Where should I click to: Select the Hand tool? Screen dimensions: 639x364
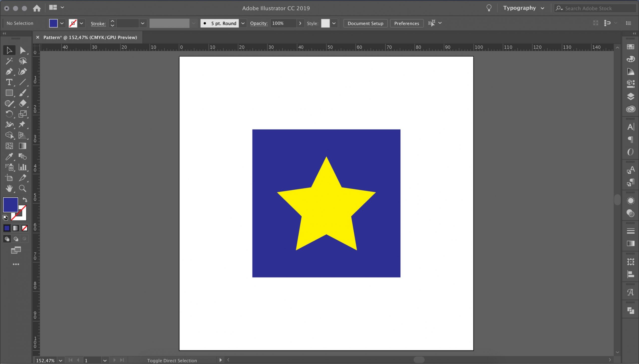click(x=9, y=188)
